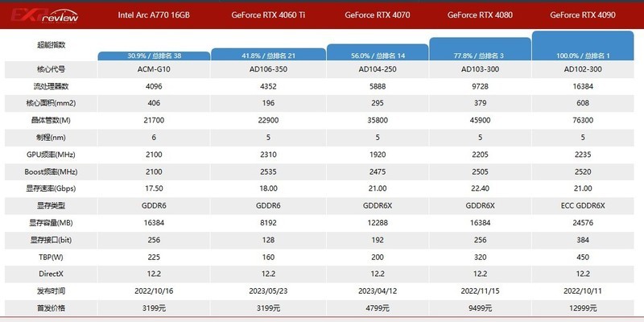Select the GeForce RTX 4090 header
Image resolution: width=644 pixels, height=322 pixels.
583,15
